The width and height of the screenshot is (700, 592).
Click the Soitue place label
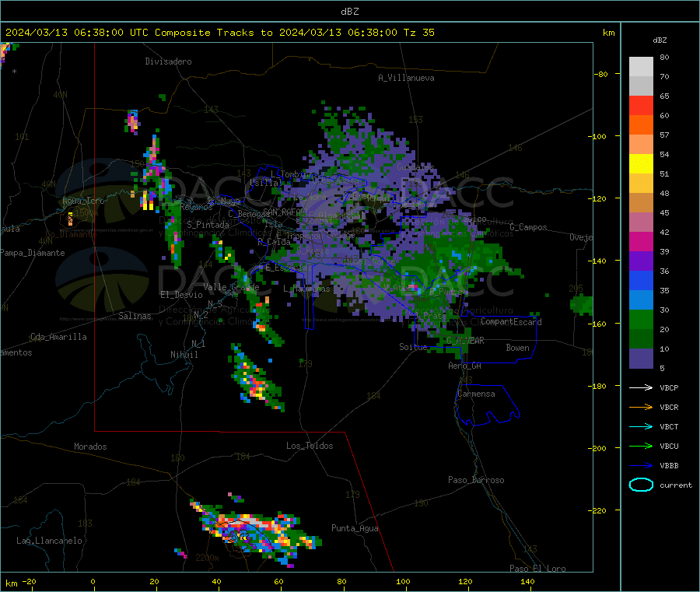(413, 347)
